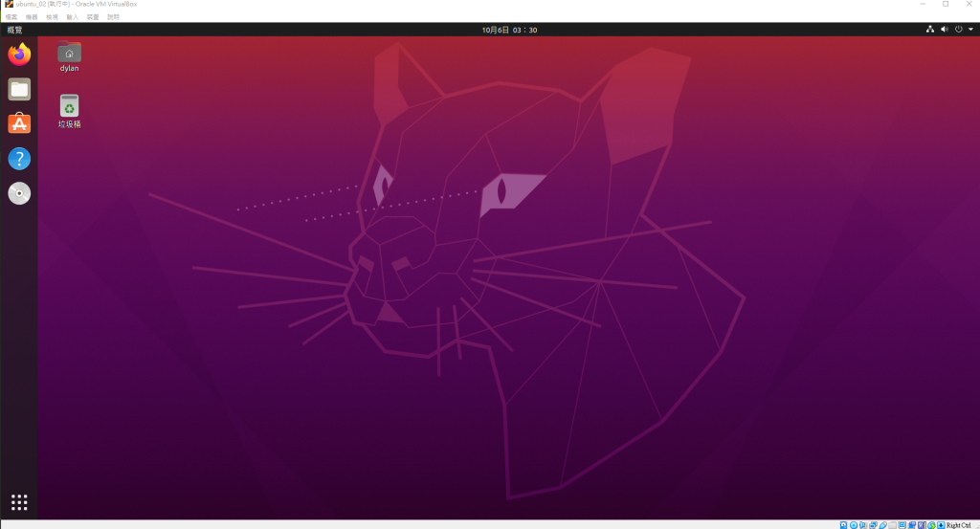The width and height of the screenshot is (980, 529).
Task: Open the 輸入 menu in VirtualBox
Action: 73,17
